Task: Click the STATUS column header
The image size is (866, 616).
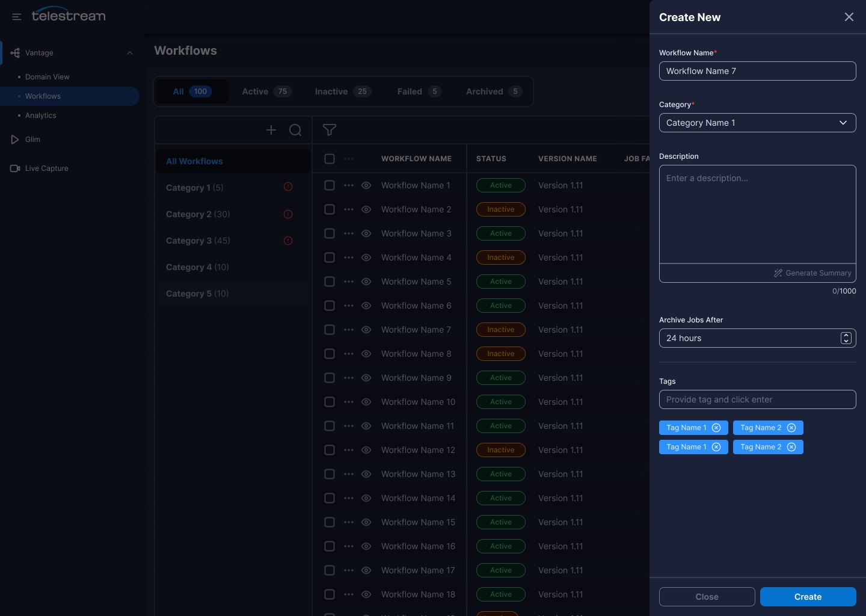Action: tap(491, 159)
